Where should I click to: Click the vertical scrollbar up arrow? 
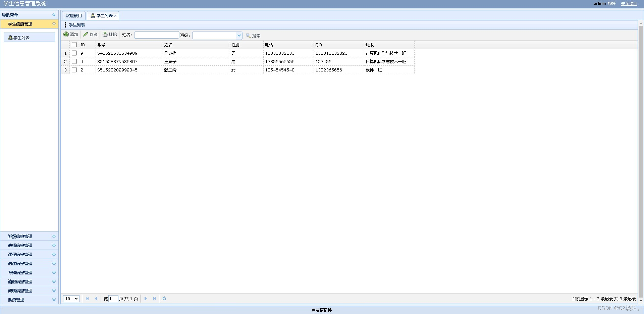click(x=641, y=23)
